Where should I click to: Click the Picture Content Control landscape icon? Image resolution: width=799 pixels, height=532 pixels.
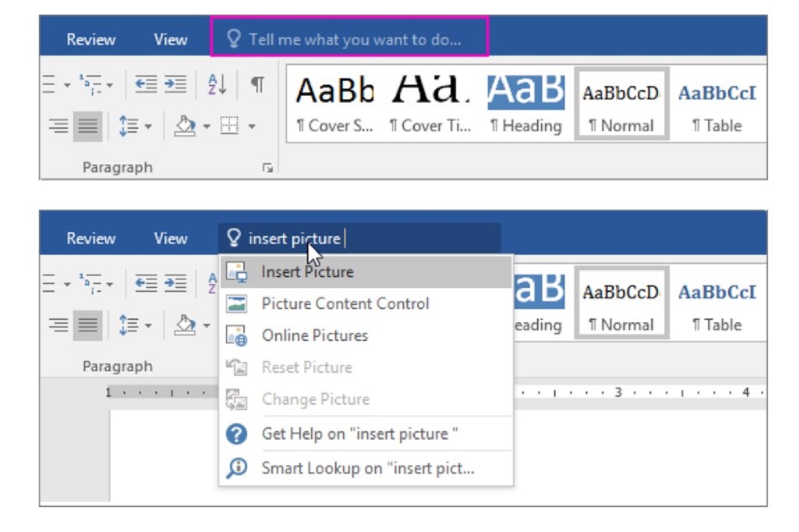[237, 304]
